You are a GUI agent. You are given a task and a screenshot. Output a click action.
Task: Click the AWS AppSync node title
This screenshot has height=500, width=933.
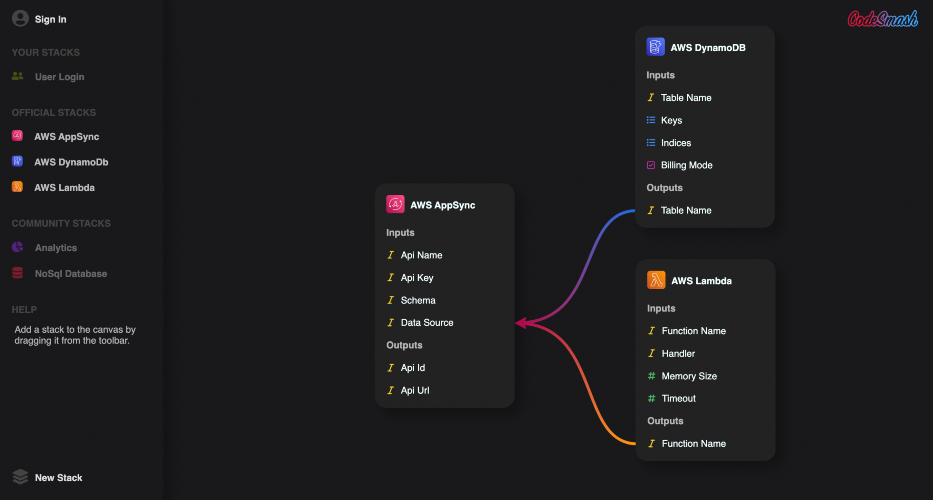click(443, 205)
